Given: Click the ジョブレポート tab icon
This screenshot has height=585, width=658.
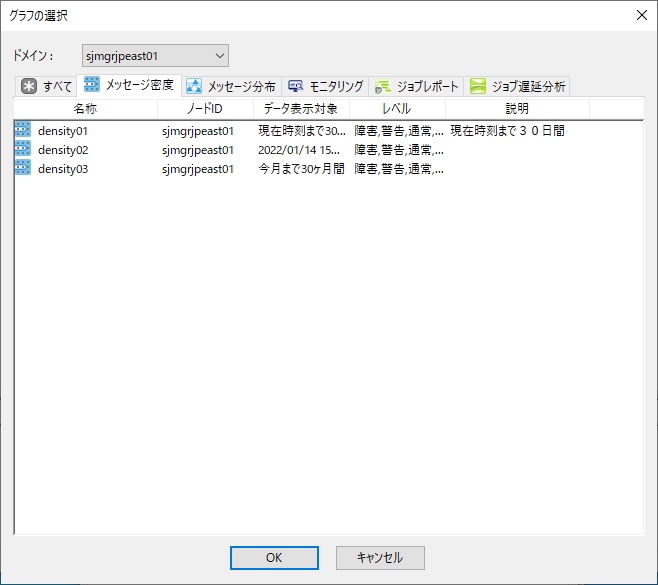Looking at the screenshot, I should point(383,86).
